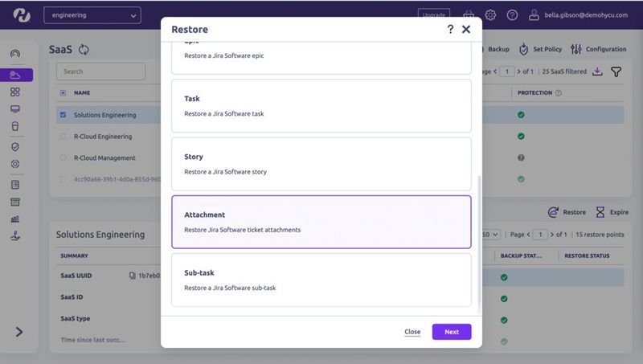
Task: Open settings gear in top bar
Action: pyautogui.click(x=490, y=15)
